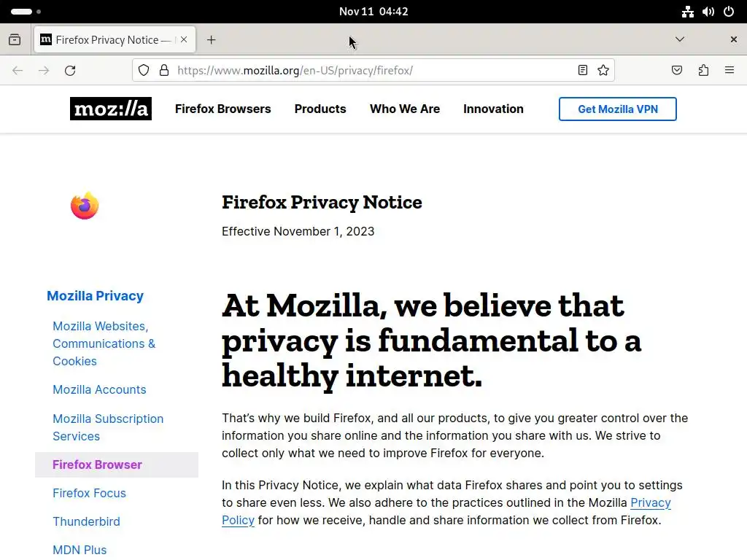Open a new tab with plus button
Screen dimensions: 747x560
(x=211, y=40)
